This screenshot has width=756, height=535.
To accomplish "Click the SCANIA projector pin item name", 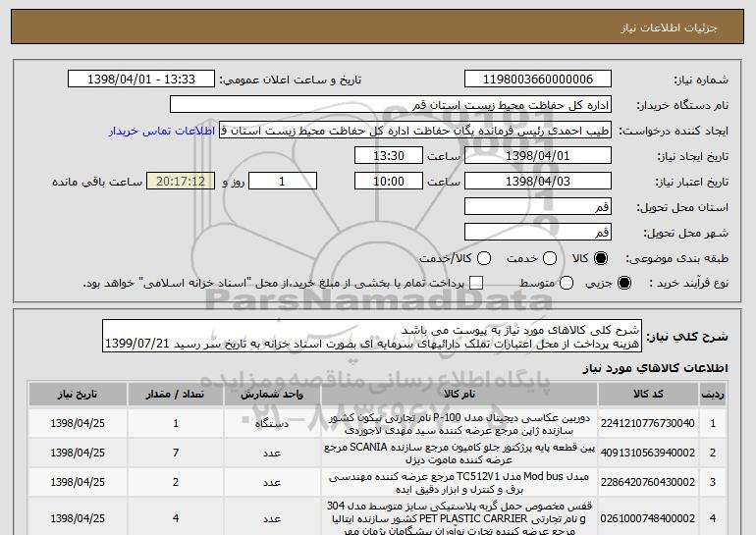I will pyautogui.click(x=459, y=454).
